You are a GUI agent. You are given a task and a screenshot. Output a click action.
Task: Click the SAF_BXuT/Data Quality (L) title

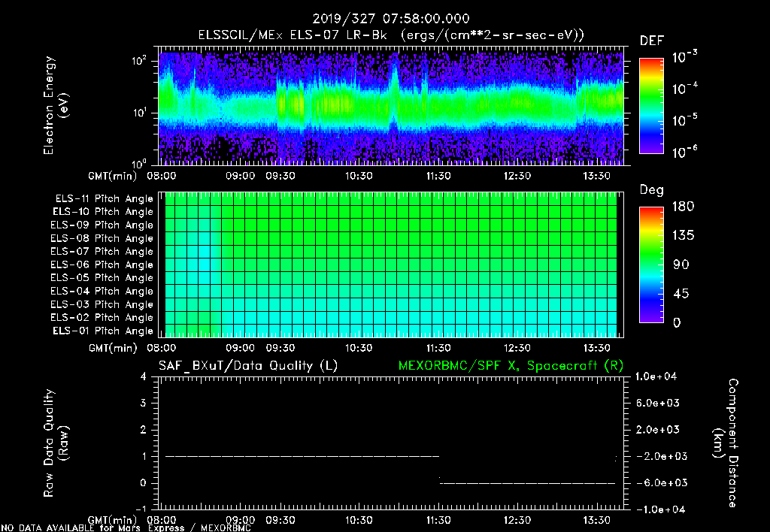coord(248,366)
